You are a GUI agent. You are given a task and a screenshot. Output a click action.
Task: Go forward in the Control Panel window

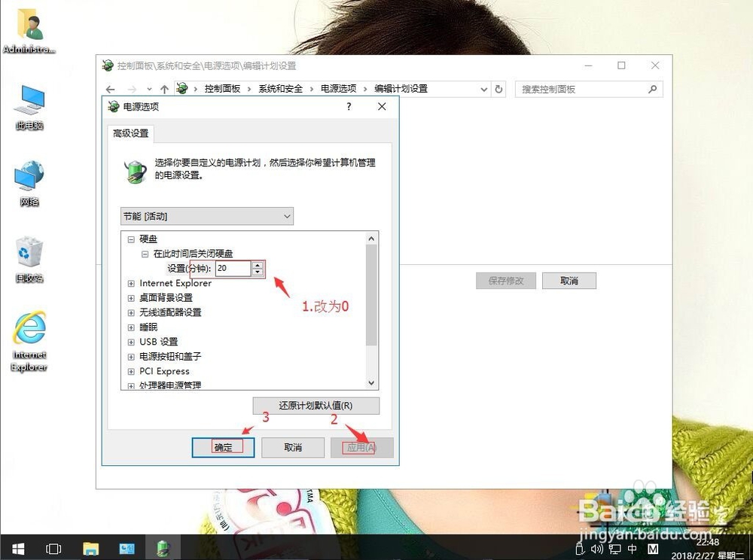[132, 90]
